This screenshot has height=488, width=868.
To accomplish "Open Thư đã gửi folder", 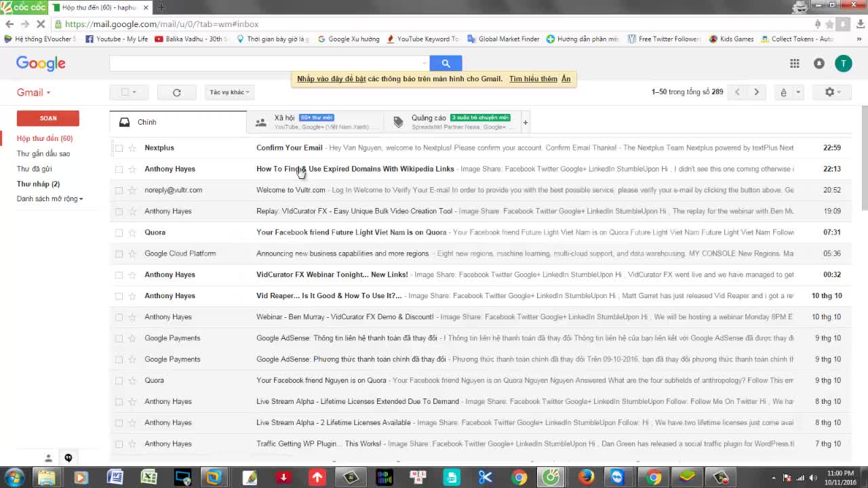I will pos(35,169).
